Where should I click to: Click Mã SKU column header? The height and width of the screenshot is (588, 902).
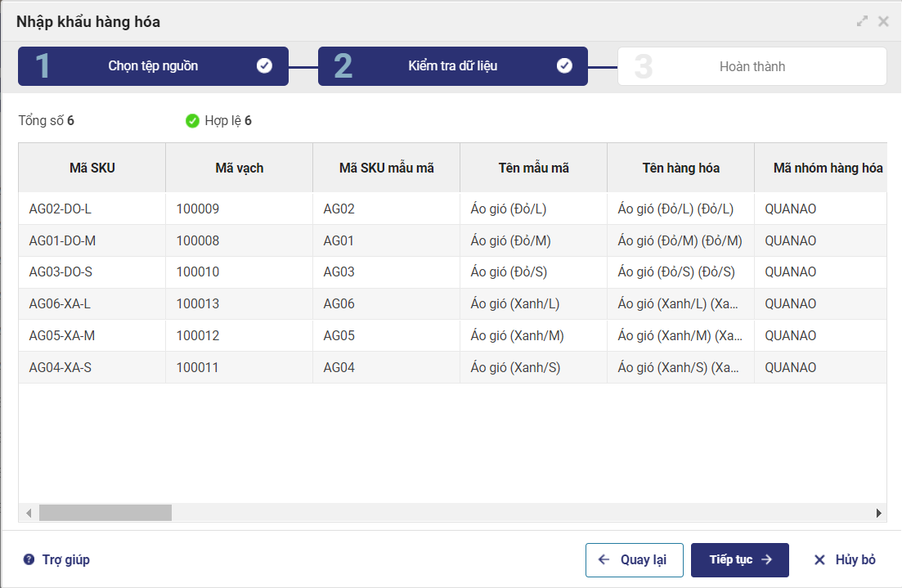(92, 168)
